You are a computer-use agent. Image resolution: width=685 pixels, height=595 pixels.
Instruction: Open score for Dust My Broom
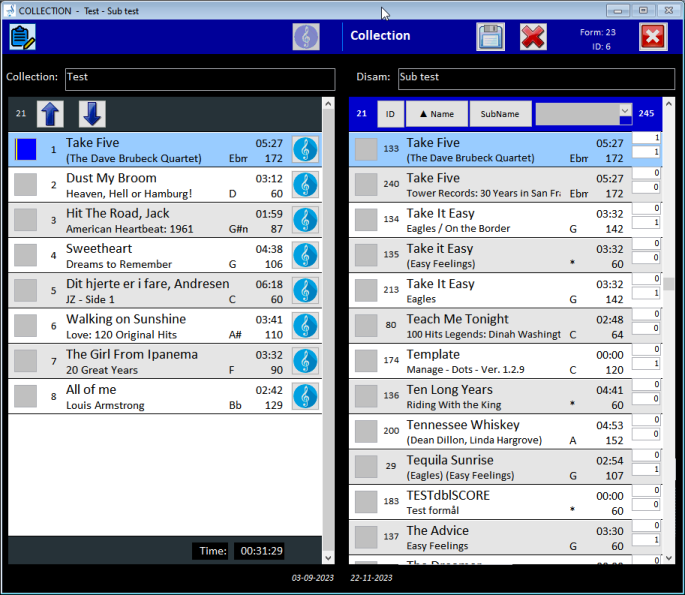click(x=305, y=185)
